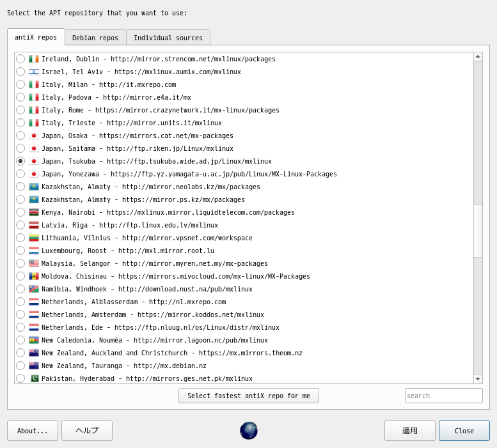497x448 pixels.
Task: Choose the Italy, Trieste mirror radio button
Action: [20, 123]
